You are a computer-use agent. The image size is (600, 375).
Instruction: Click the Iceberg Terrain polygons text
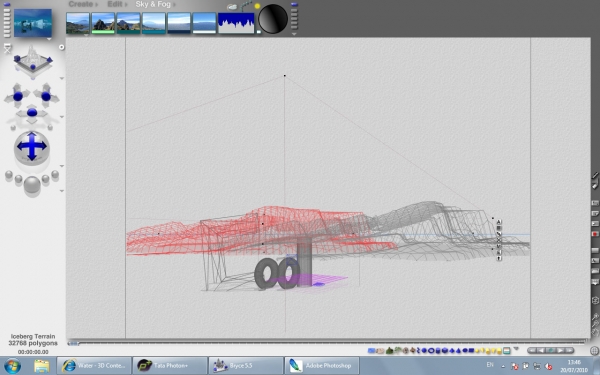pyautogui.click(x=33, y=340)
